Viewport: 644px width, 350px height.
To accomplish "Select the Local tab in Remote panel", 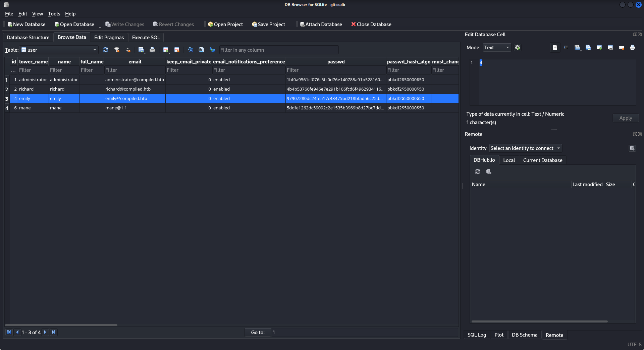I will [x=509, y=160].
